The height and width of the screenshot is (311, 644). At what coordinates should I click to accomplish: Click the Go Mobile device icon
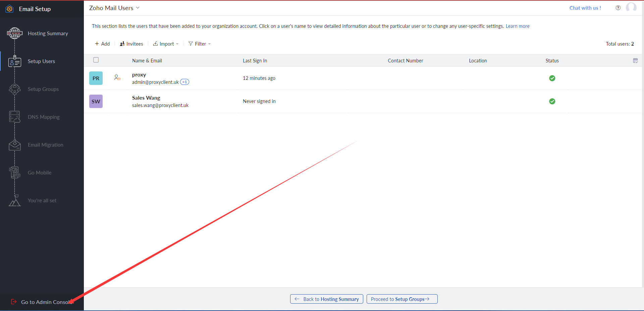click(15, 173)
